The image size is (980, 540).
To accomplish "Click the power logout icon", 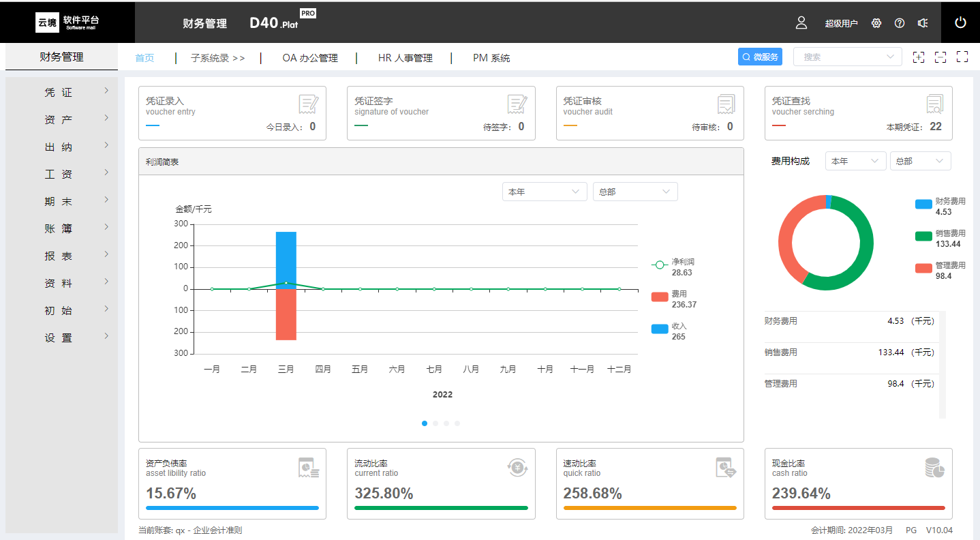I will click(960, 22).
